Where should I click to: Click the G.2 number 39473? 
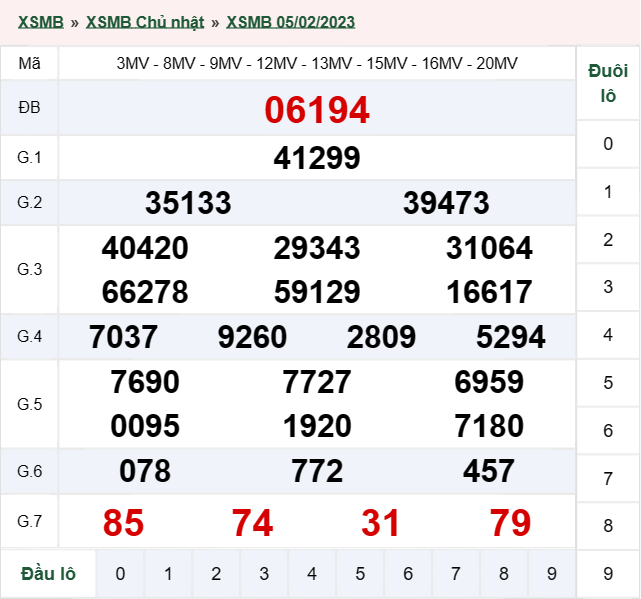(446, 203)
